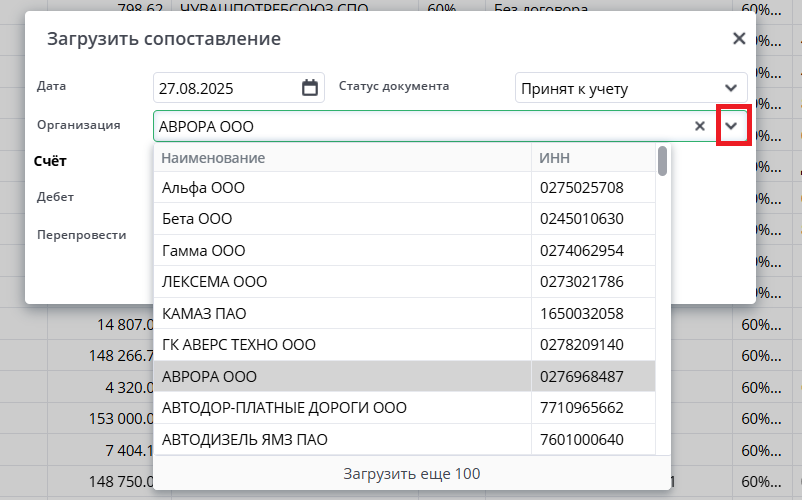The image size is (802, 500).
Task: Click the ИНН column header
Action: pyautogui.click(x=592, y=158)
